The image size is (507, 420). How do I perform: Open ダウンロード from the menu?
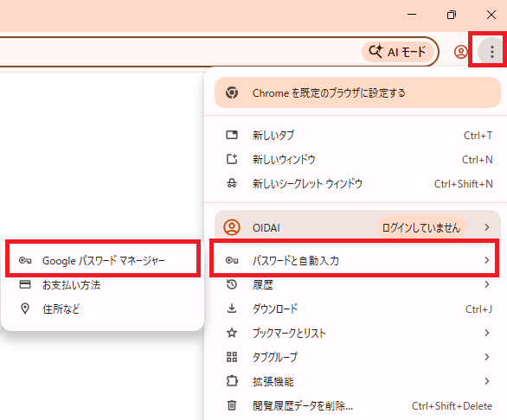pos(357,309)
